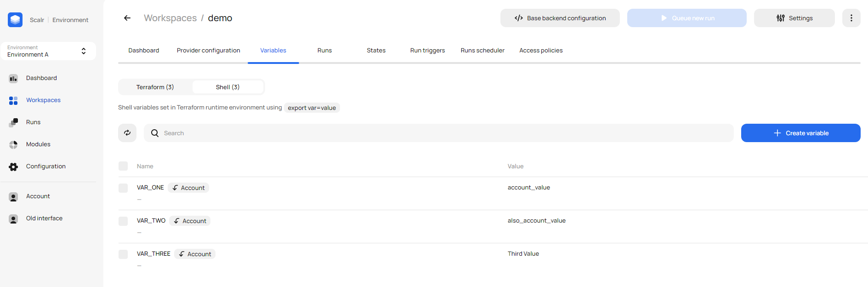Click the Value column header
The image size is (868, 287).
click(516, 166)
